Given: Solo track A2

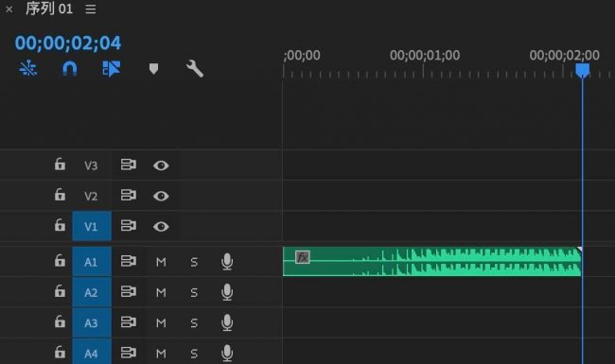Looking at the screenshot, I should coord(194,292).
